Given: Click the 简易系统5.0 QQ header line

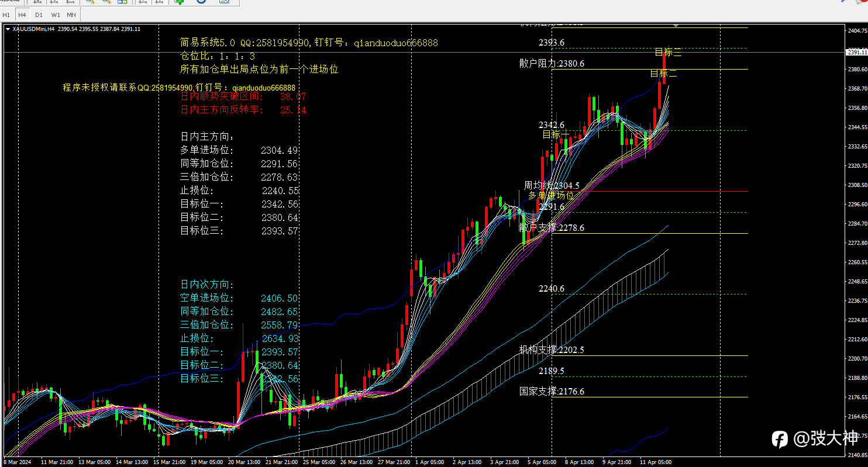Looking at the screenshot, I should coord(309,43).
